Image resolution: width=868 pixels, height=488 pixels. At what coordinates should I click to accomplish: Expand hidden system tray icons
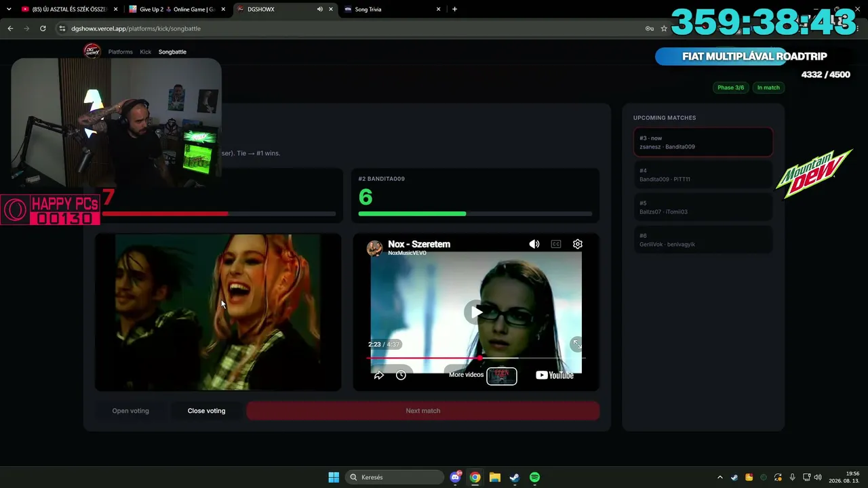pyautogui.click(x=720, y=477)
